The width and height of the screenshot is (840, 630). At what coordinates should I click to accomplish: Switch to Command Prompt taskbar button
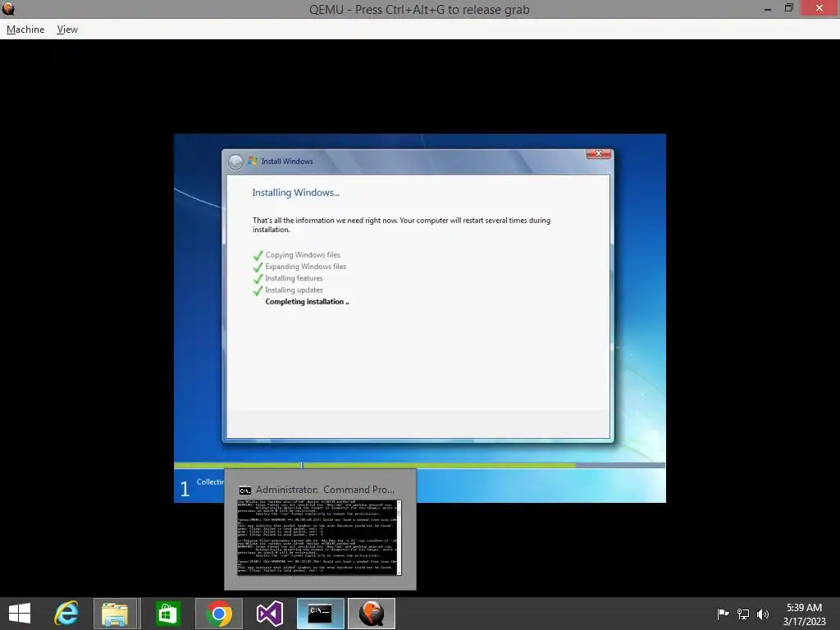pyautogui.click(x=321, y=614)
